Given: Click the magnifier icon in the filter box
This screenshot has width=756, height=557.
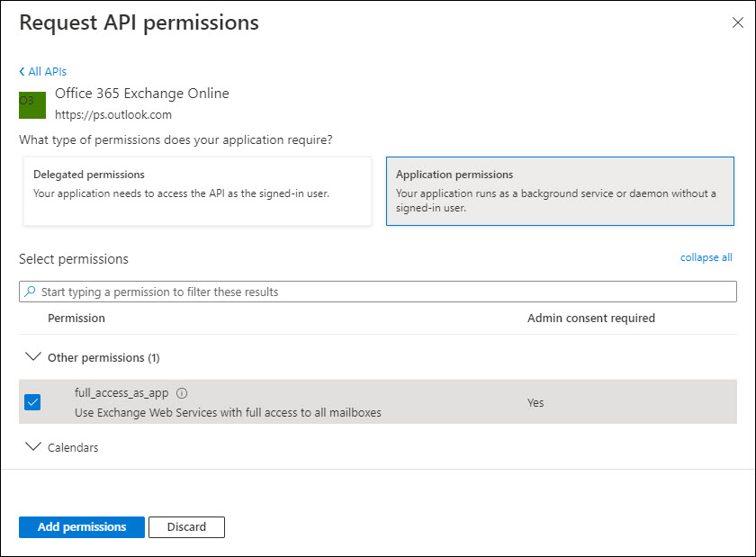Looking at the screenshot, I should coord(30,292).
